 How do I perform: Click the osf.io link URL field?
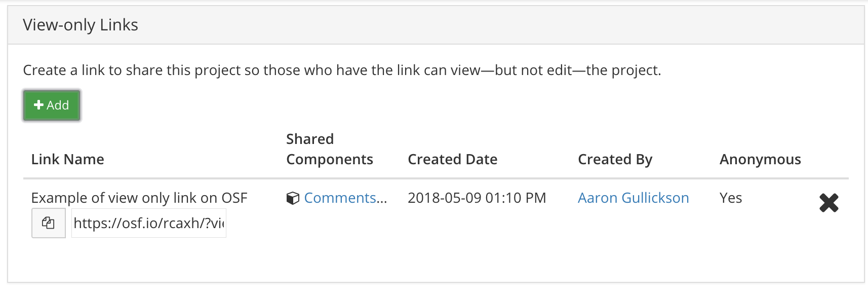click(x=149, y=223)
